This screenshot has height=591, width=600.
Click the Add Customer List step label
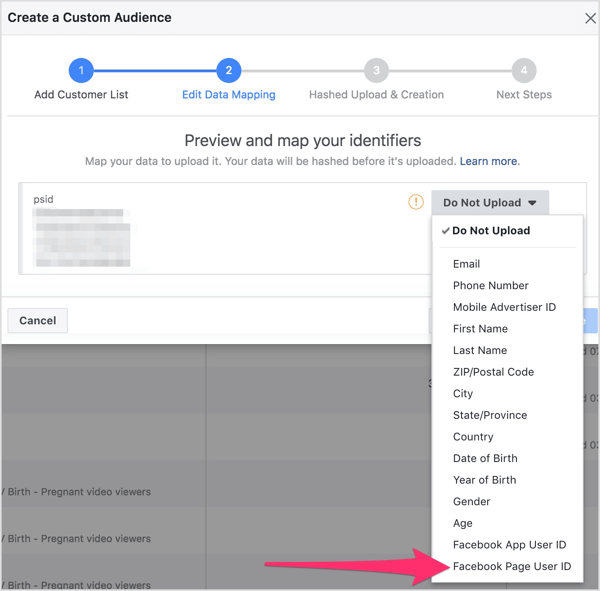pos(81,95)
